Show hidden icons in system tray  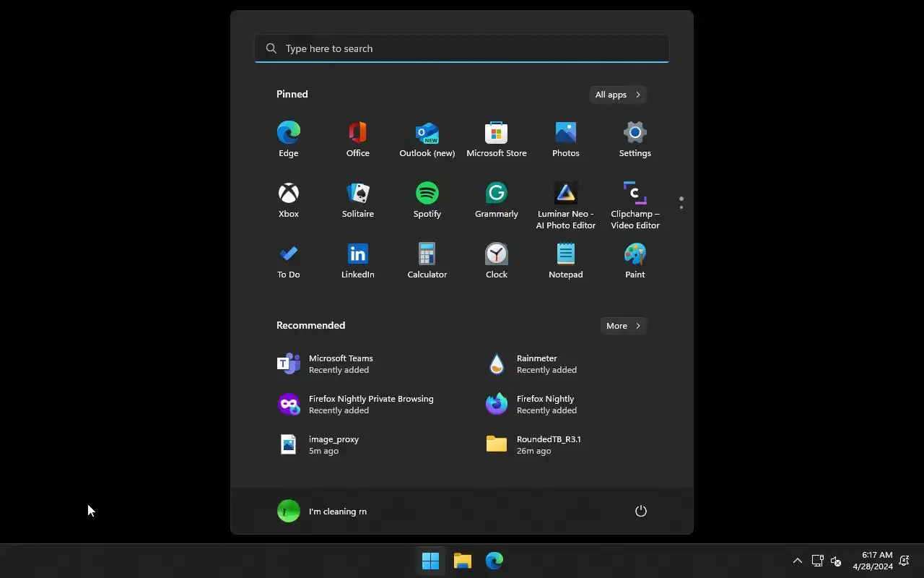point(798,561)
